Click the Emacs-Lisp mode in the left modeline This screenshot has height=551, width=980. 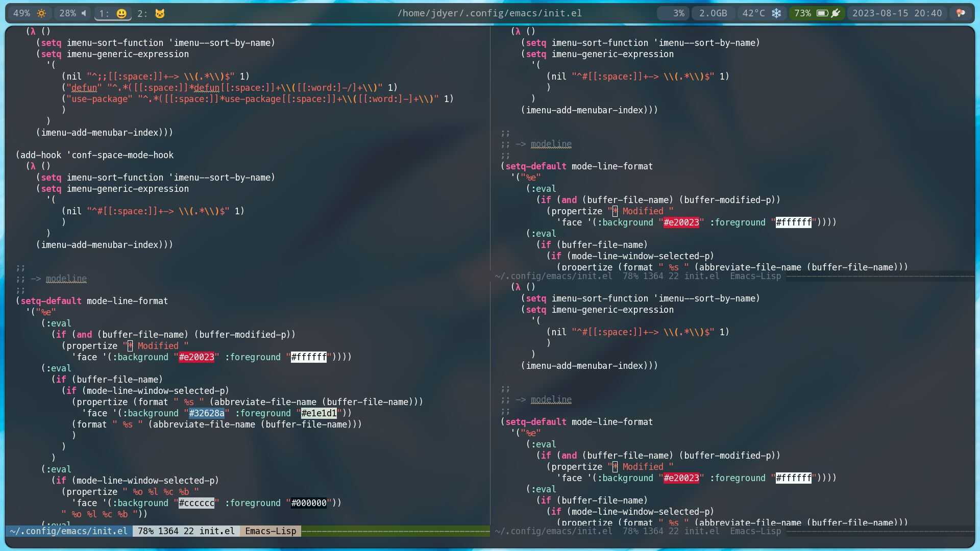coord(271,531)
